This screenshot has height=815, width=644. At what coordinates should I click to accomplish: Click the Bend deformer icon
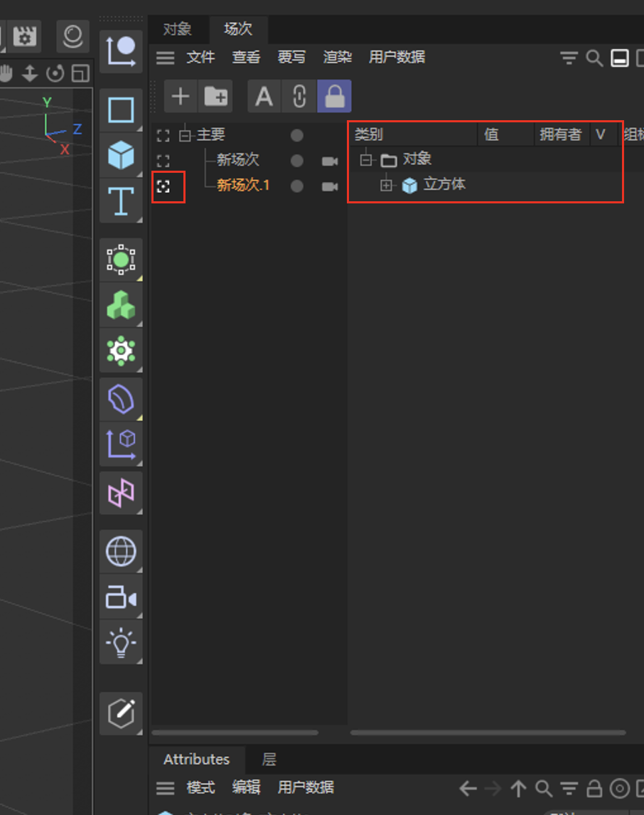[121, 400]
